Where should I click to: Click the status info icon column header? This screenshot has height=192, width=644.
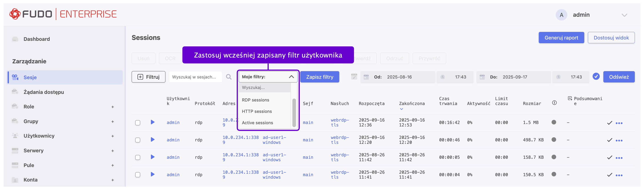pos(554,103)
